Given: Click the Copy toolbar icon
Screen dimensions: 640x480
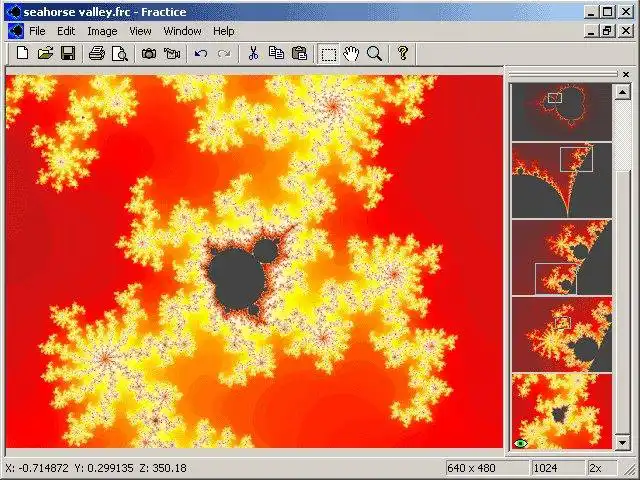Looking at the screenshot, I should 276,53.
